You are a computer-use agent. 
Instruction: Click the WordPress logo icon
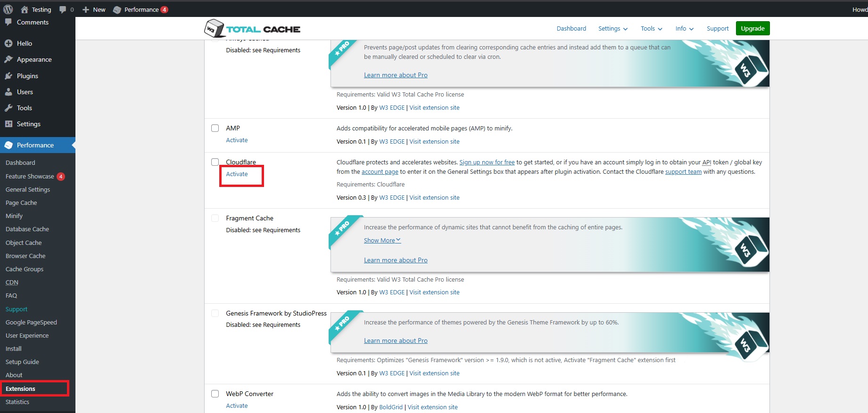[8, 9]
